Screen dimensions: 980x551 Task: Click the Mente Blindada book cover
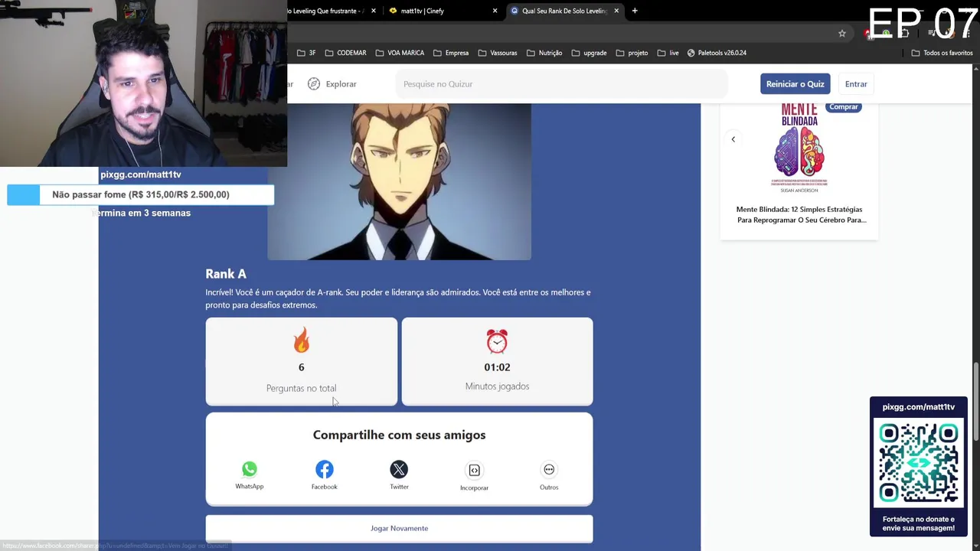[x=799, y=148]
